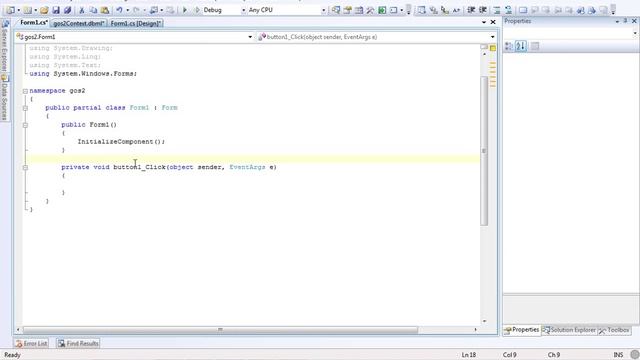Click the Navigate Backward icon
Image resolution: width=640 pixels, height=360 pixels.
[154, 10]
